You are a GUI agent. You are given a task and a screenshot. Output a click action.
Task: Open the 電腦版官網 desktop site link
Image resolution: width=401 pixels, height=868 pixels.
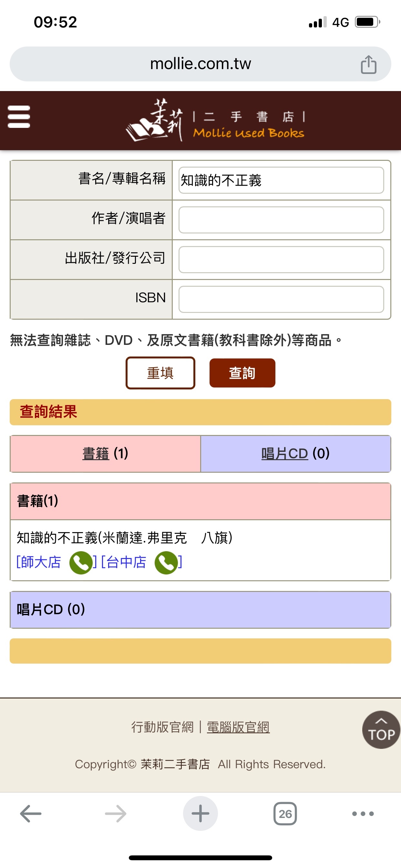point(238,727)
